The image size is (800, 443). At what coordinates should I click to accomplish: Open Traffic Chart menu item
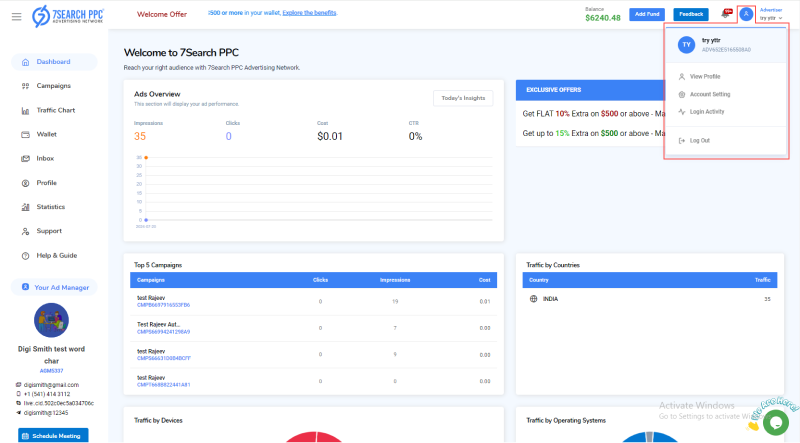(x=56, y=110)
